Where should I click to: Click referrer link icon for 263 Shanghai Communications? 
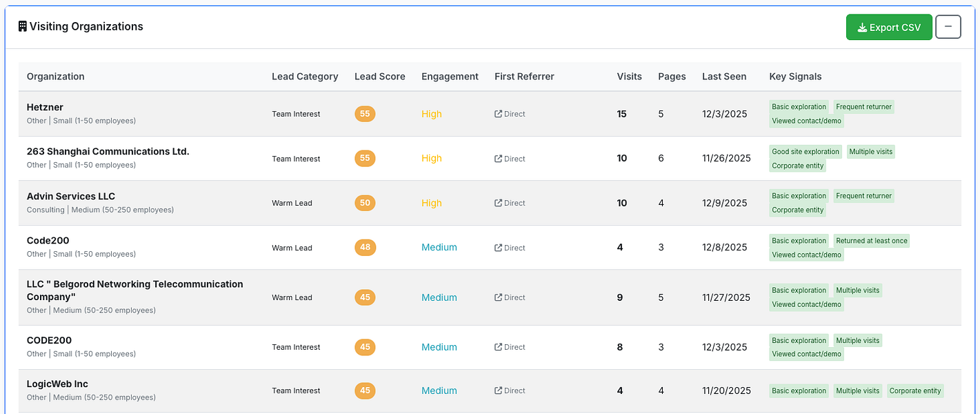(498, 159)
